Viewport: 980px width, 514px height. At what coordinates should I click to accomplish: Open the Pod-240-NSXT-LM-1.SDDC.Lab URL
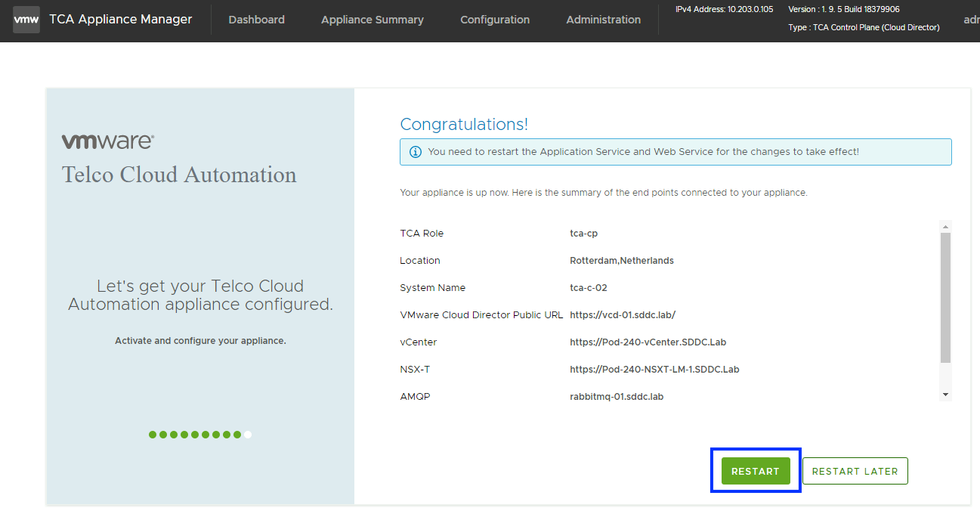tap(654, 370)
